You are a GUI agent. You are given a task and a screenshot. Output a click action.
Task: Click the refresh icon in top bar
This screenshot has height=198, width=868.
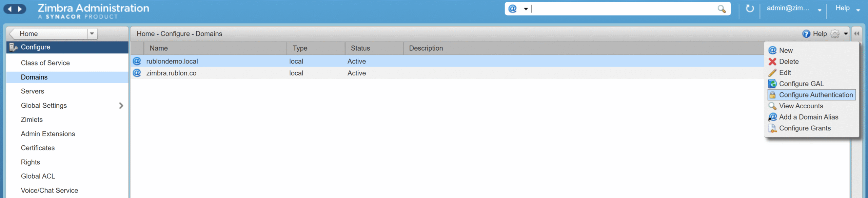click(x=750, y=8)
